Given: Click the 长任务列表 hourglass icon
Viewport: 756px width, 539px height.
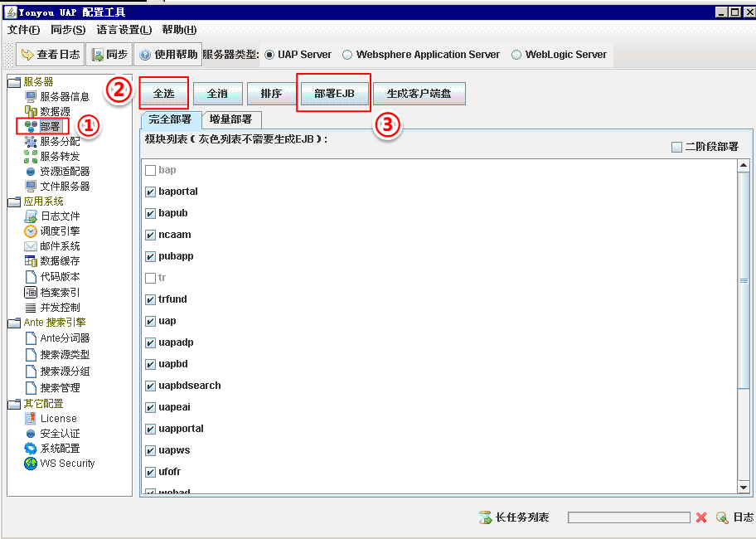Looking at the screenshot, I should [x=485, y=517].
